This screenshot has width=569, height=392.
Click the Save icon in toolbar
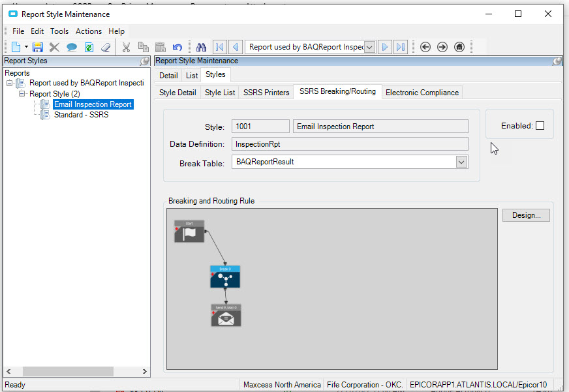[x=38, y=47]
